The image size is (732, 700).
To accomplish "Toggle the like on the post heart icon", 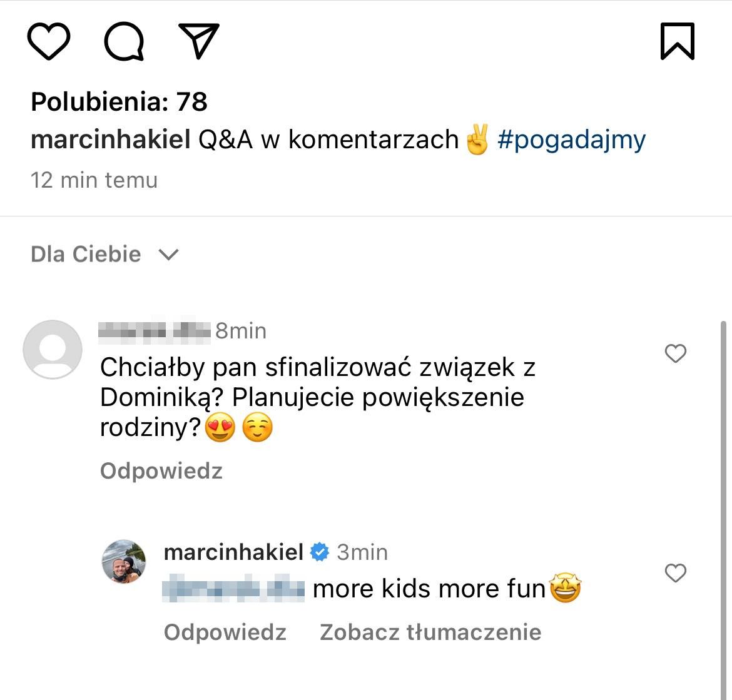I will 49,39.
